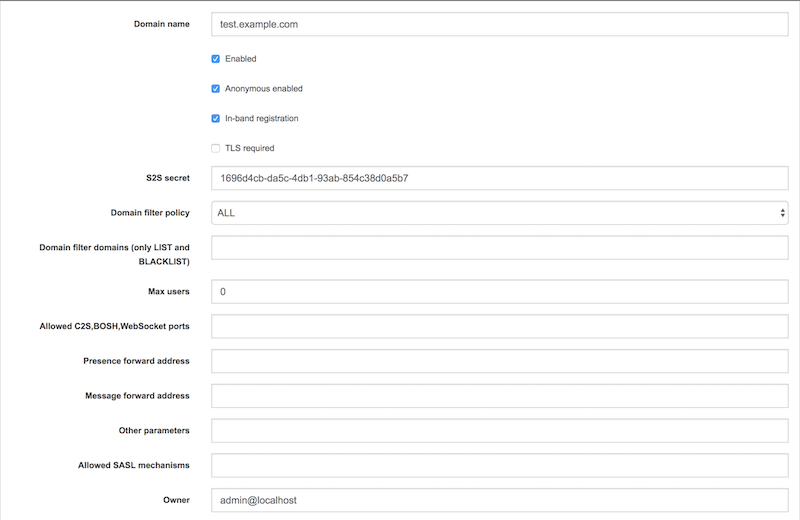Viewport: 800px width, 520px height.
Task: Click Allowed C2S,BOSH,WebSocket ports field
Action: coord(500,326)
